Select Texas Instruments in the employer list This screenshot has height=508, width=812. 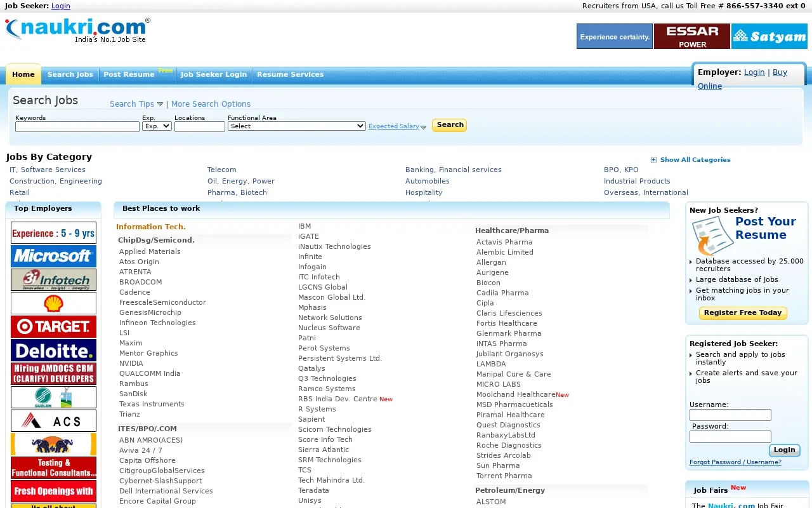(x=152, y=404)
